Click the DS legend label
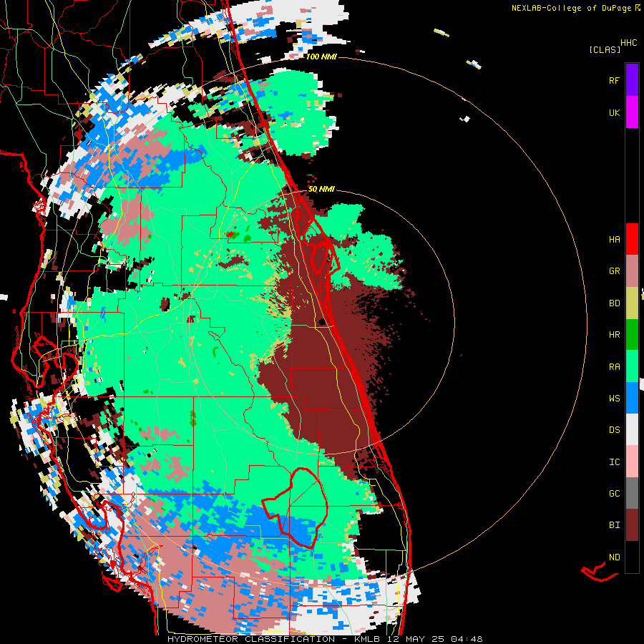 (x=614, y=430)
